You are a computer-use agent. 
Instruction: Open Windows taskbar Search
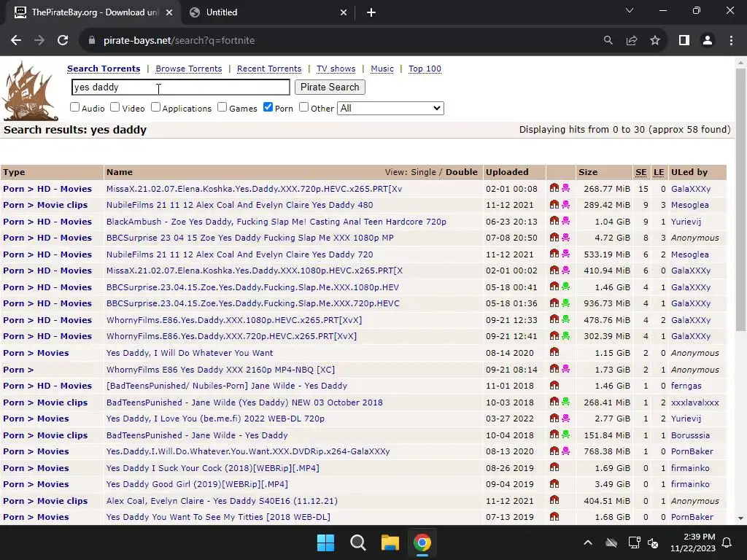[357, 542]
